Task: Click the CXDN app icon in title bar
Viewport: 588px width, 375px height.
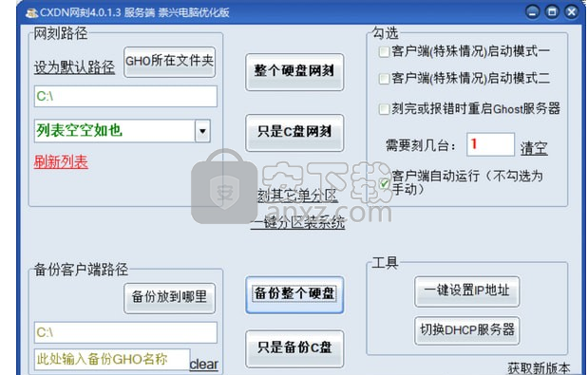Action: [x=31, y=12]
